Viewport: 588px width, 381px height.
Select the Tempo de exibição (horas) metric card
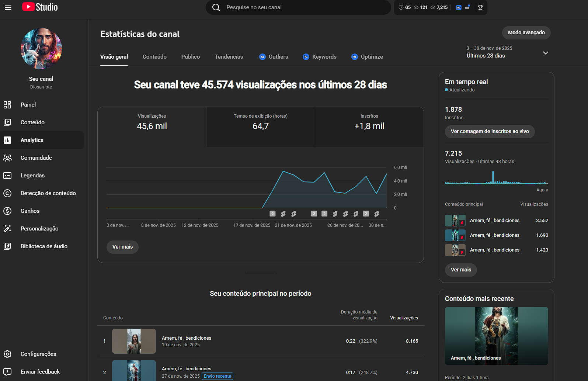pyautogui.click(x=260, y=127)
